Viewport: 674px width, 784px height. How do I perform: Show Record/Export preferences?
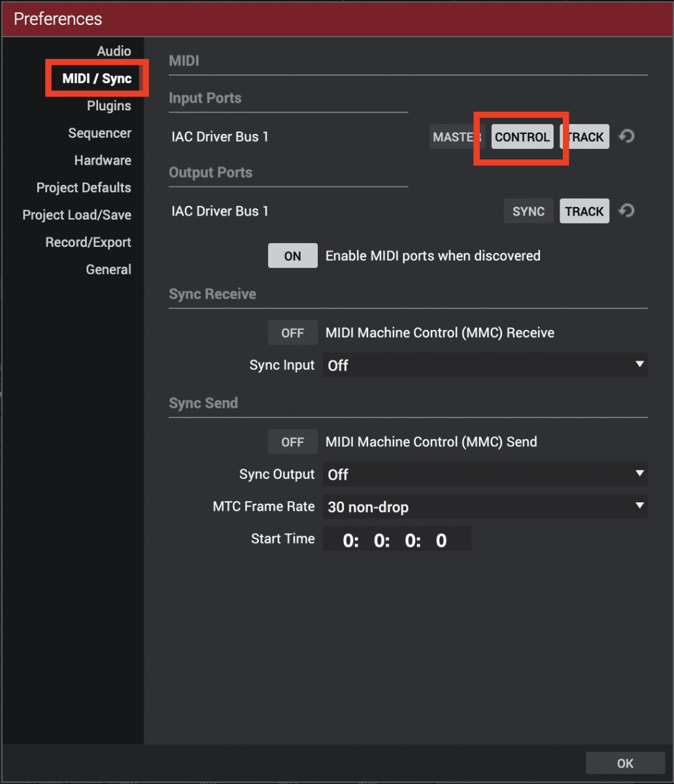88,242
